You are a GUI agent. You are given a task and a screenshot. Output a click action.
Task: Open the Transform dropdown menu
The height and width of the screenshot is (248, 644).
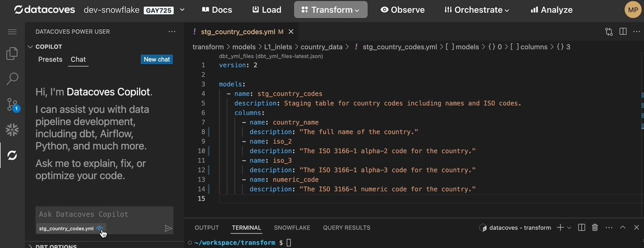click(x=330, y=10)
